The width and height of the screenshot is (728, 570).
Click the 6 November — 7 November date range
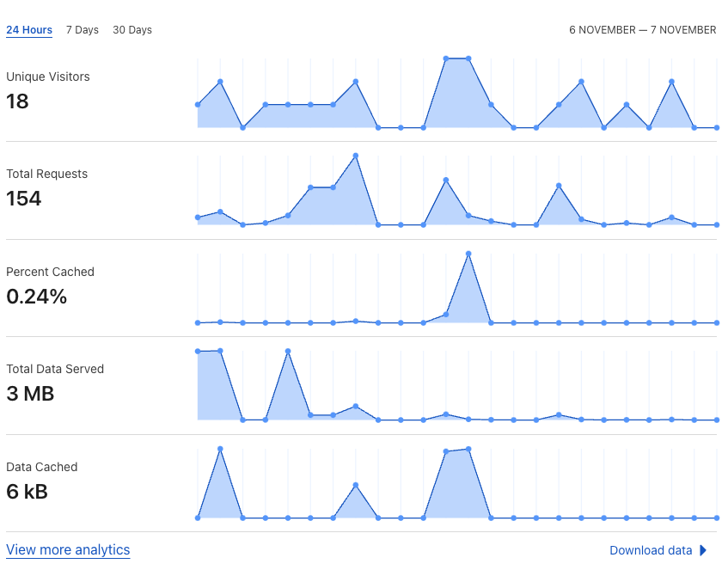(642, 30)
